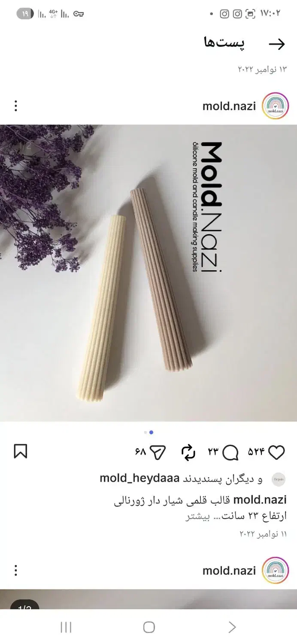Image resolution: width=297 pixels, height=644 pixels.
Task: Tap the ۵۲۴ likes count
Action: tap(256, 453)
